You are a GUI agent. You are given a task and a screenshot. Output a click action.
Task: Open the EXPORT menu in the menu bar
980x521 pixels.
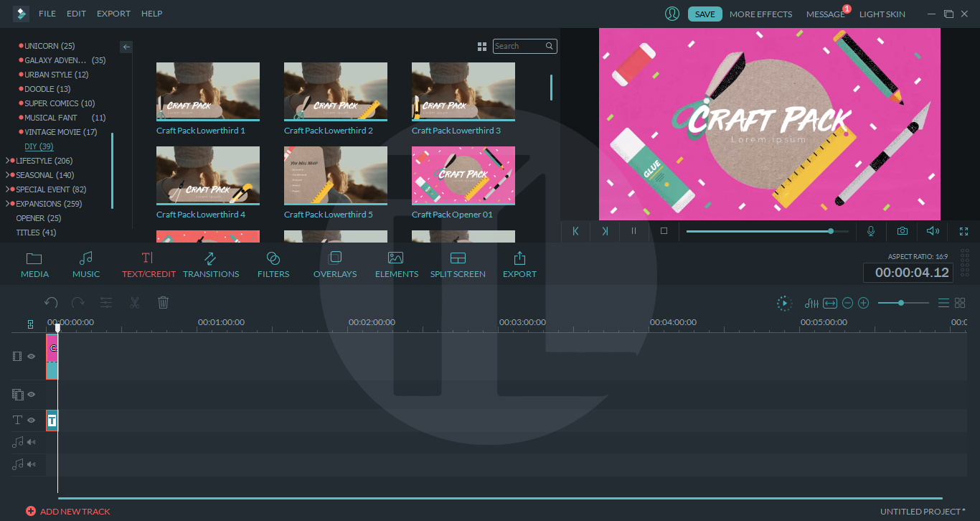[x=113, y=13]
